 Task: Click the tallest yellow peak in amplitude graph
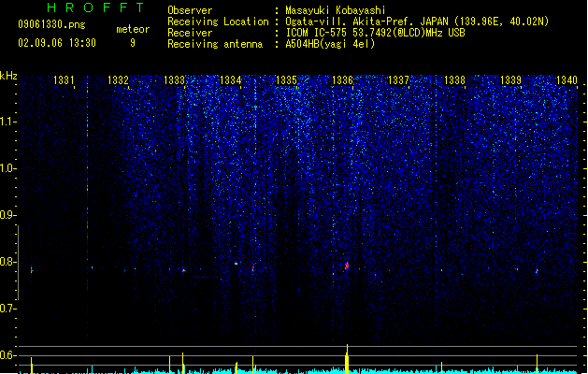347,359
